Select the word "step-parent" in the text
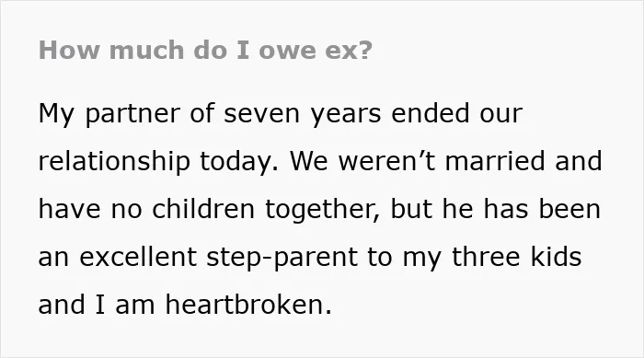 (x=282, y=258)
